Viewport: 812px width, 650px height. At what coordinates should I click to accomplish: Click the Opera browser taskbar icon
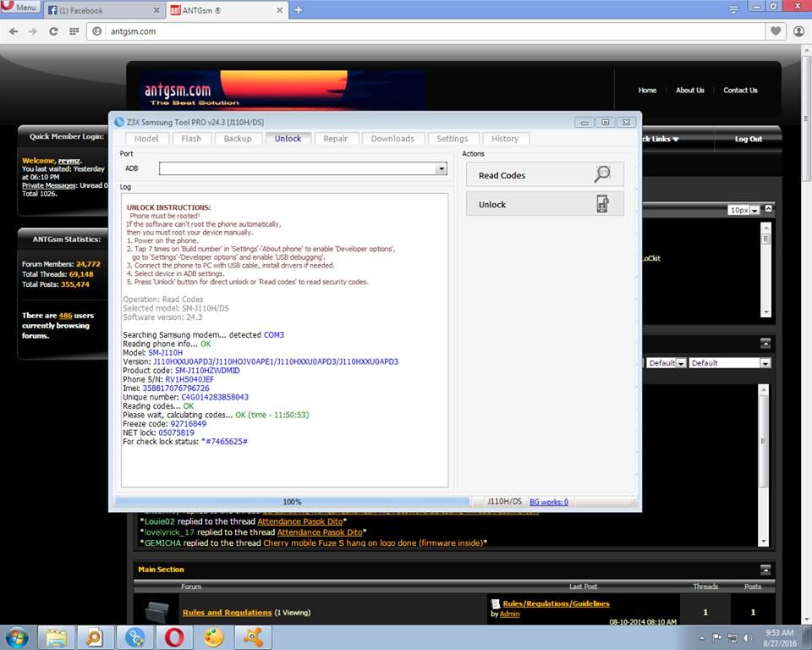pyautogui.click(x=173, y=636)
